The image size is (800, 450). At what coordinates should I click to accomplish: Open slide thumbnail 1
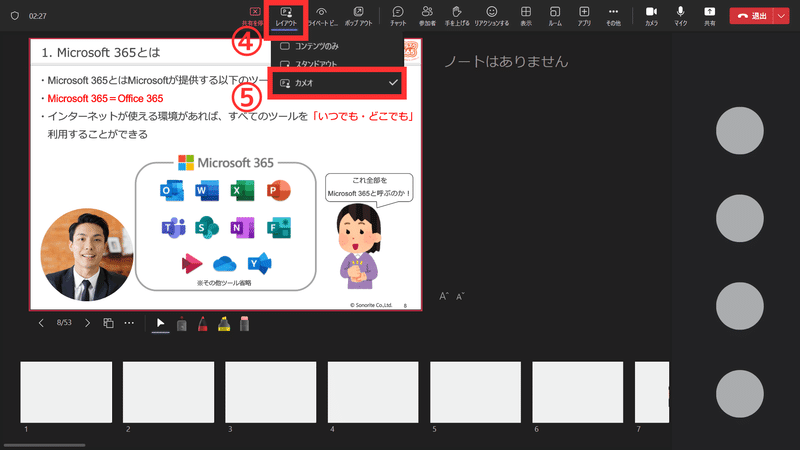point(66,392)
